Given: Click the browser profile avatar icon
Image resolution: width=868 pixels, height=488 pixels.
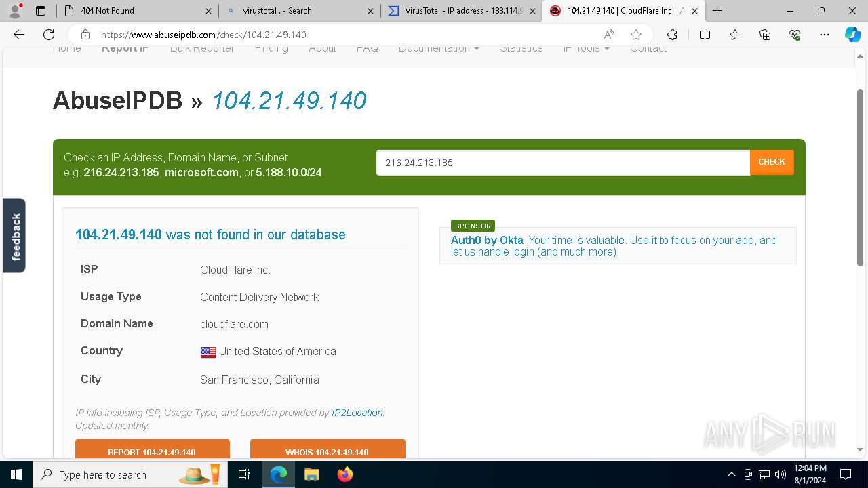Looking at the screenshot, I should point(15,11).
